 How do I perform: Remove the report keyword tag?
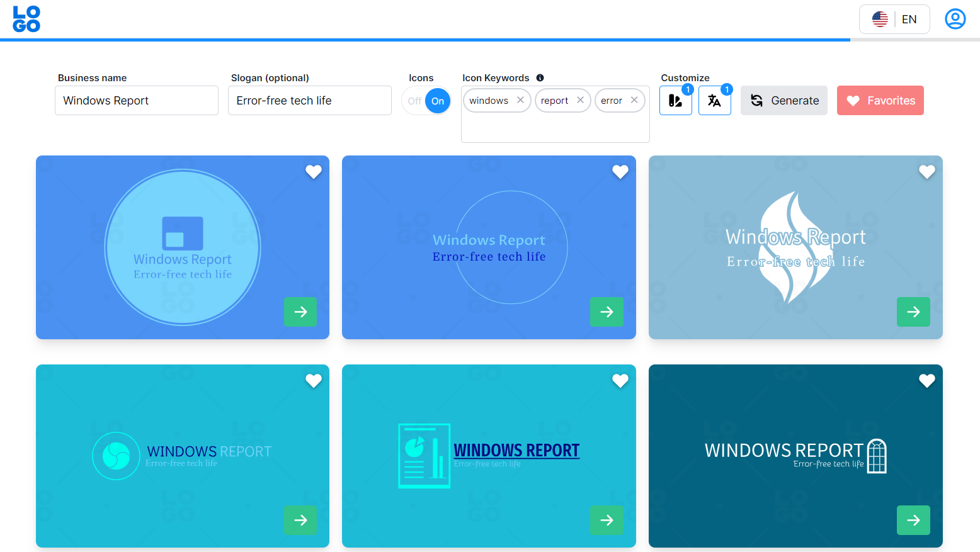click(580, 99)
